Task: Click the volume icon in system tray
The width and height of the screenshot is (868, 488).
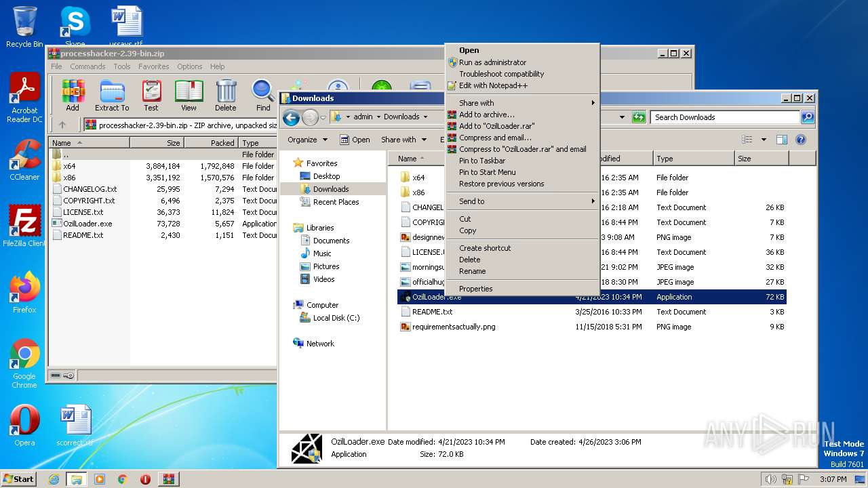Action: pos(770,479)
